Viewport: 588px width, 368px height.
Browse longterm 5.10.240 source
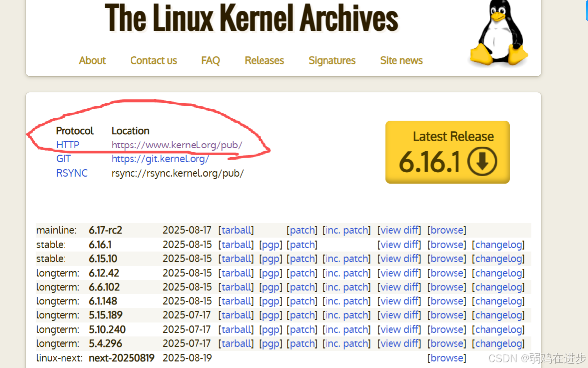pos(447,329)
